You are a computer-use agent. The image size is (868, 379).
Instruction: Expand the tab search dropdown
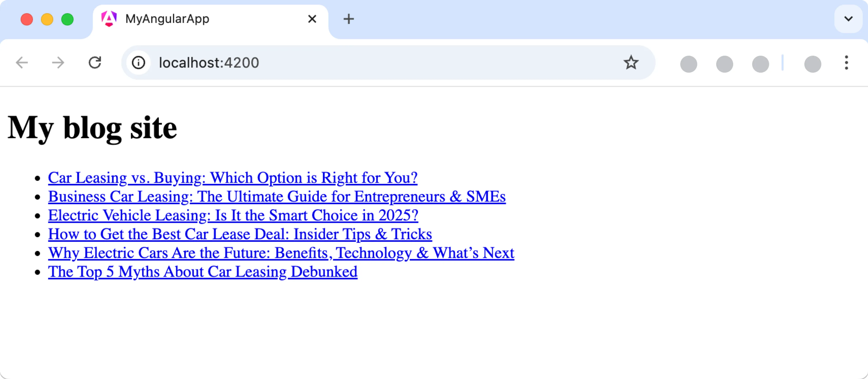click(x=848, y=19)
